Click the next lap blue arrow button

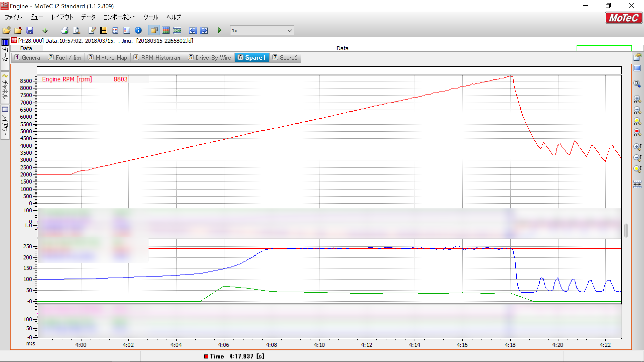pyautogui.click(x=204, y=30)
